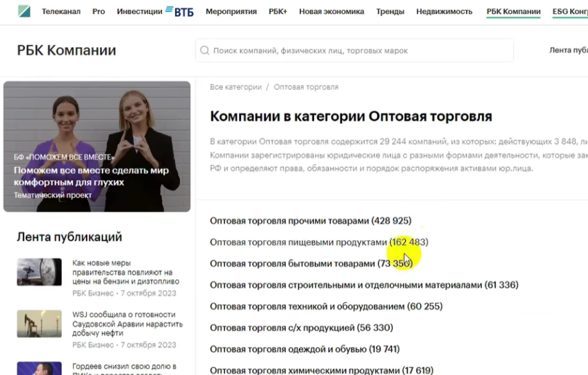Open Оптовая торговля прочими товарами category
Screen dimensions: 588x375
coord(310,221)
